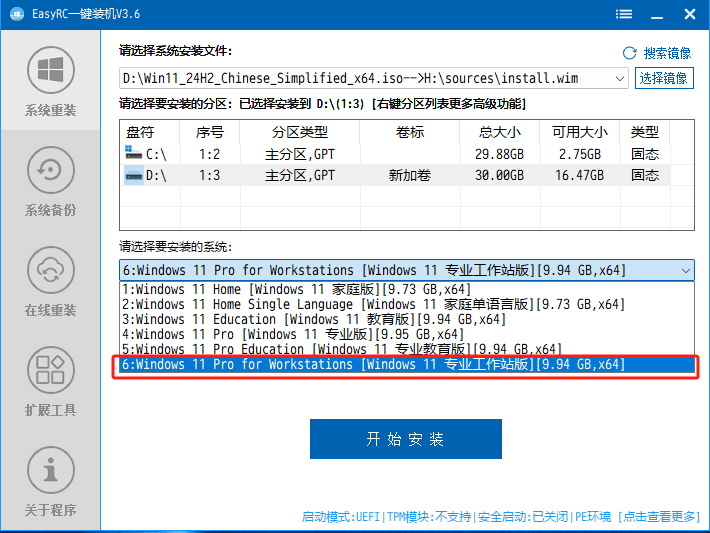This screenshot has width=710, height=533.
Task: Click 固态 in the D:\ row
Action: tap(645, 175)
